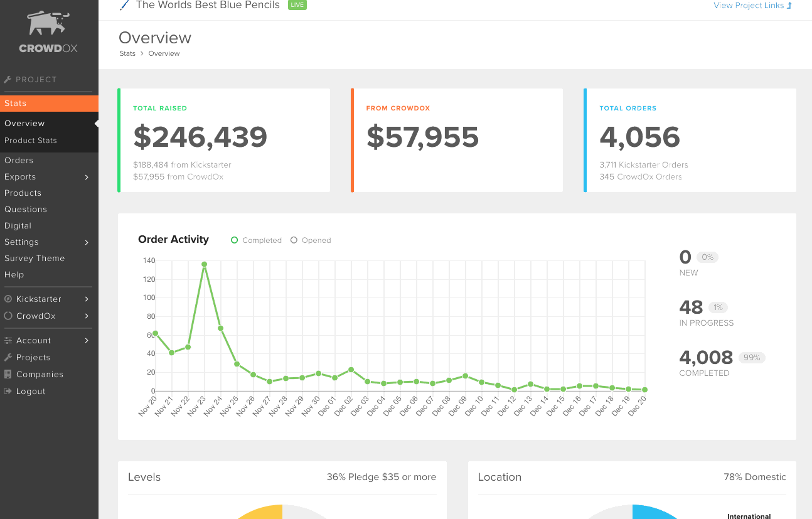The width and height of the screenshot is (812, 519).
Task: Click the From CrowdOx $57,955 card
Action: pyautogui.click(x=457, y=140)
